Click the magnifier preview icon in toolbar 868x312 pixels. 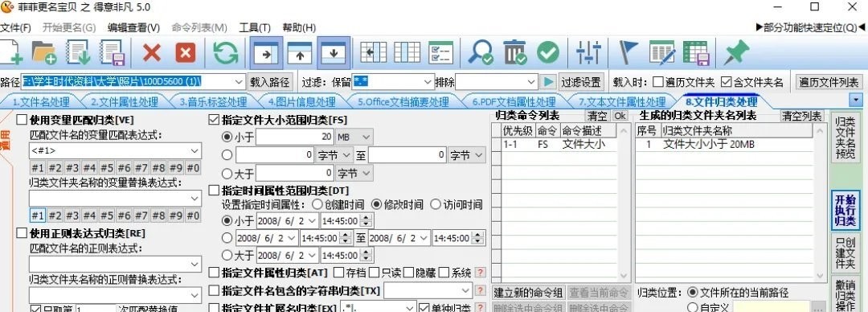pyautogui.click(x=479, y=53)
